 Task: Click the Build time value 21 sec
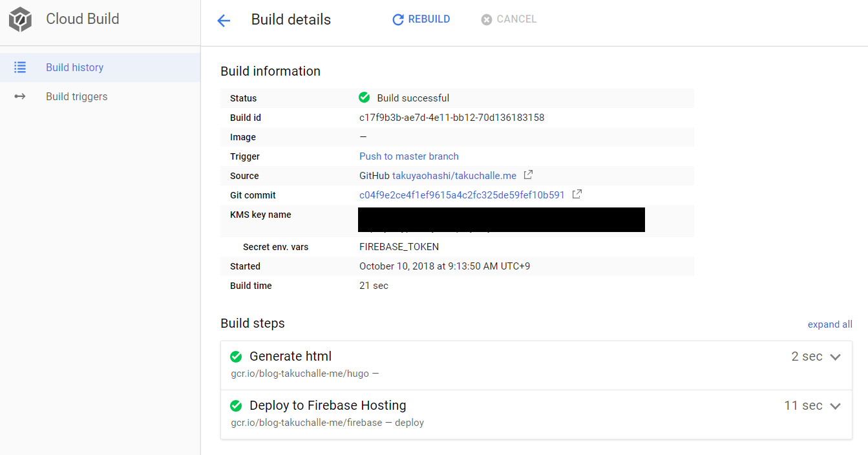[x=374, y=286]
